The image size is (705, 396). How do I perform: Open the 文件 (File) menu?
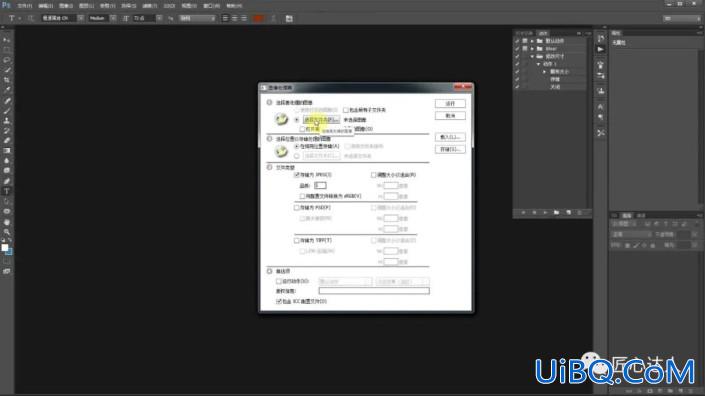coord(25,6)
